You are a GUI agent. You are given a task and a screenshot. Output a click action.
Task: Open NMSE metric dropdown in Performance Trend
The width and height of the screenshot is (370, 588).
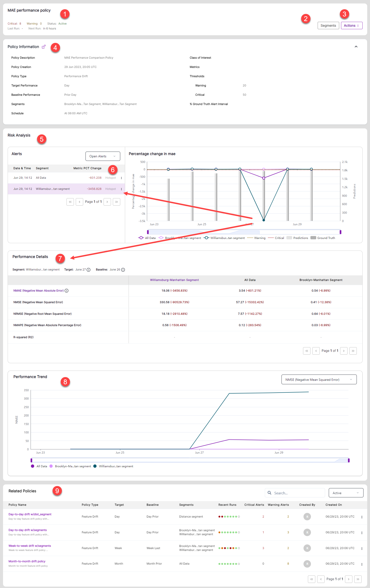[319, 379]
